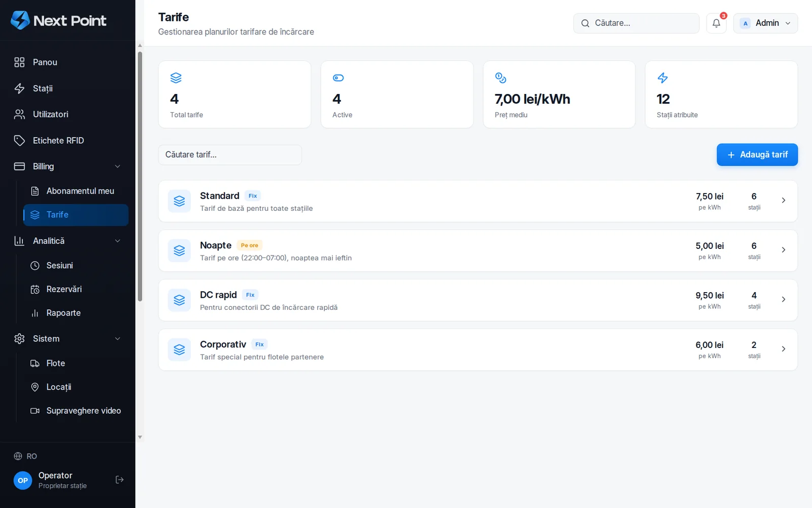Image resolution: width=812 pixels, height=508 pixels.
Task: Click the layers icon on Standard tariff row
Action: point(179,201)
